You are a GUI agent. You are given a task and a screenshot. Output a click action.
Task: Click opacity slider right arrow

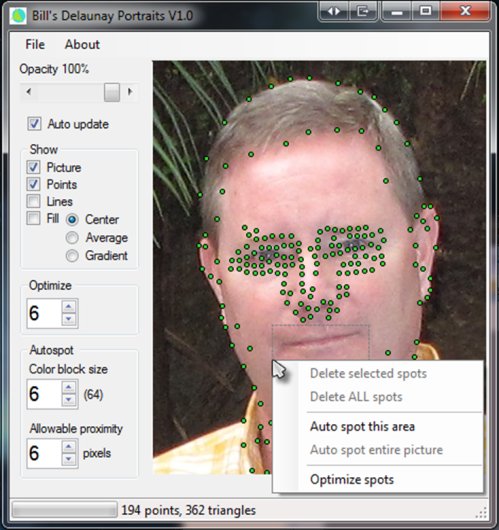129,92
